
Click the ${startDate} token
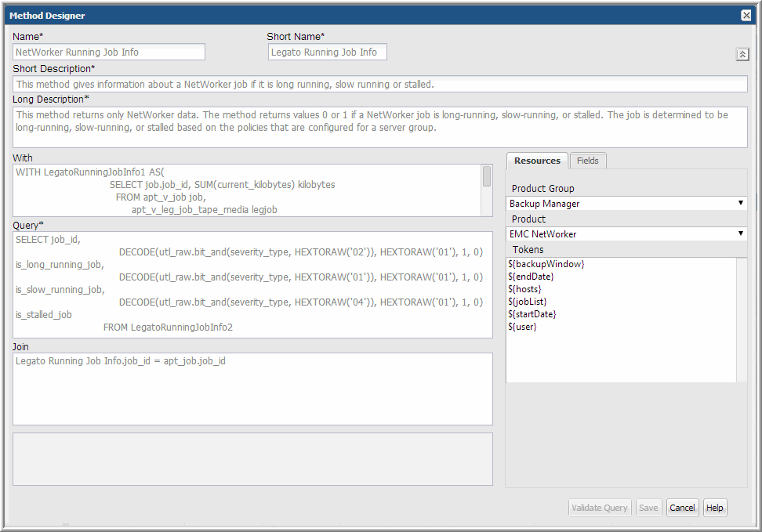[533, 314]
